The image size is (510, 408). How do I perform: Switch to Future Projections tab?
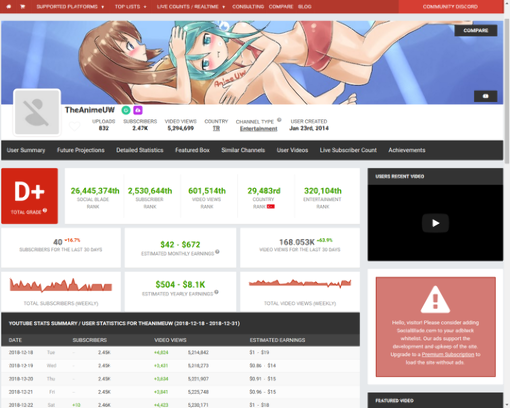pyautogui.click(x=81, y=150)
